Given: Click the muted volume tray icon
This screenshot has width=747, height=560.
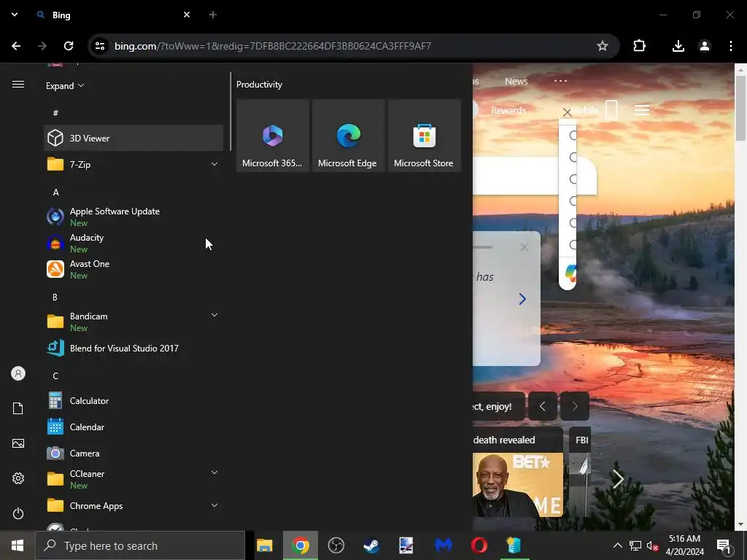Looking at the screenshot, I should click(652, 545).
